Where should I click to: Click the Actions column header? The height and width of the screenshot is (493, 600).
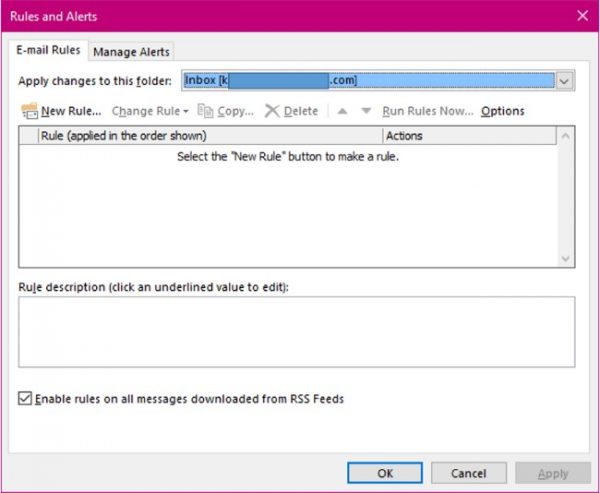pyautogui.click(x=470, y=136)
